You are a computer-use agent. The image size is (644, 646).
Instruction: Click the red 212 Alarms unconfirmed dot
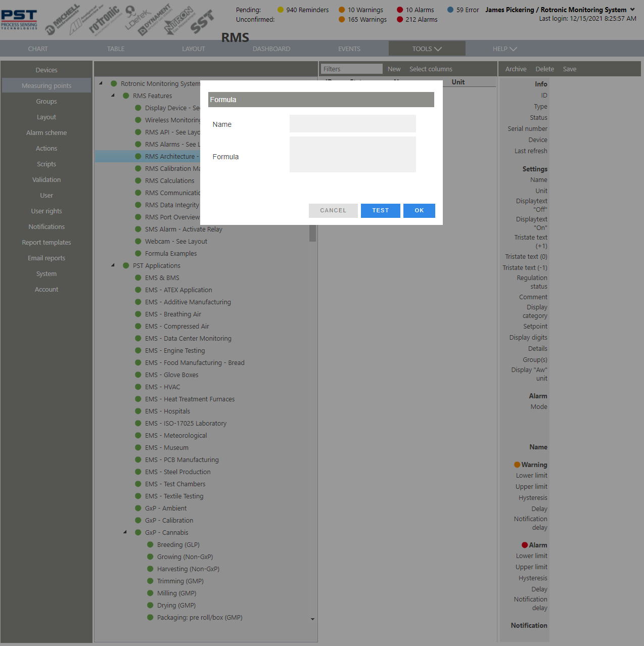(x=400, y=19)
